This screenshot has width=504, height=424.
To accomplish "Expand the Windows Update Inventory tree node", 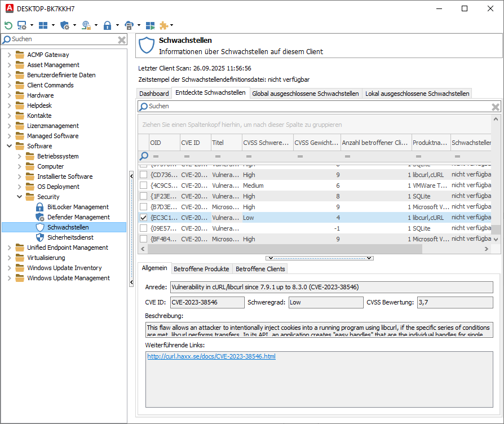I will click(9, 267).
